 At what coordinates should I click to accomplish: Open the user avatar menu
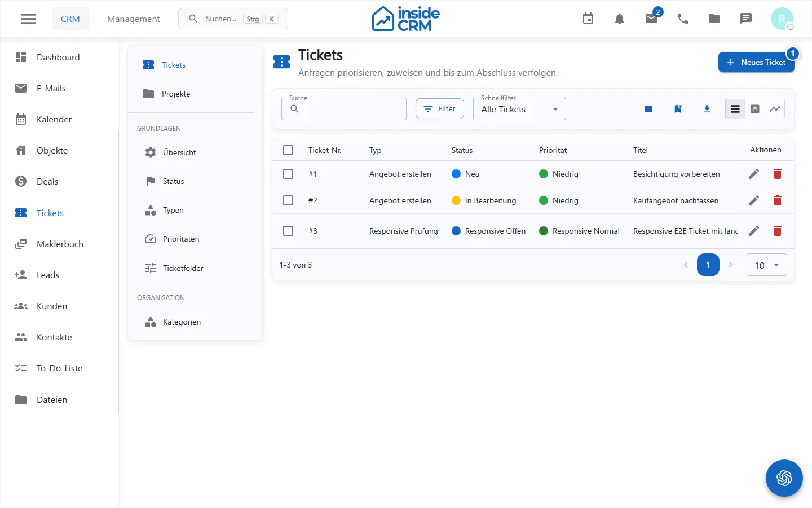(x=782, y=19)
